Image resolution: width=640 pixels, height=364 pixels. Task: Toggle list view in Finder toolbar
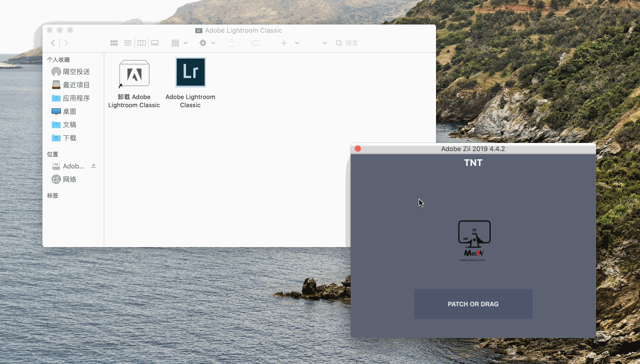pos(127,43)
